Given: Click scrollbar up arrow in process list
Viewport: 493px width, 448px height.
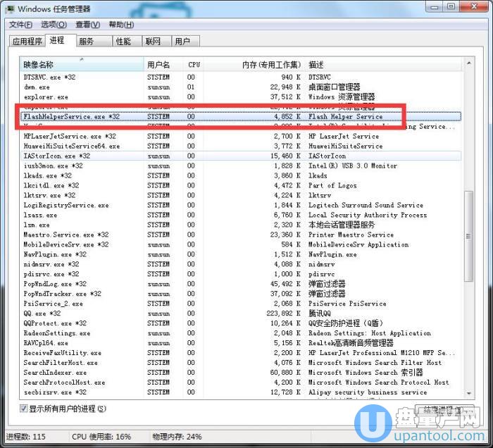Looking at the screenshot, I should pyautogui.click(x=468, y=65).
